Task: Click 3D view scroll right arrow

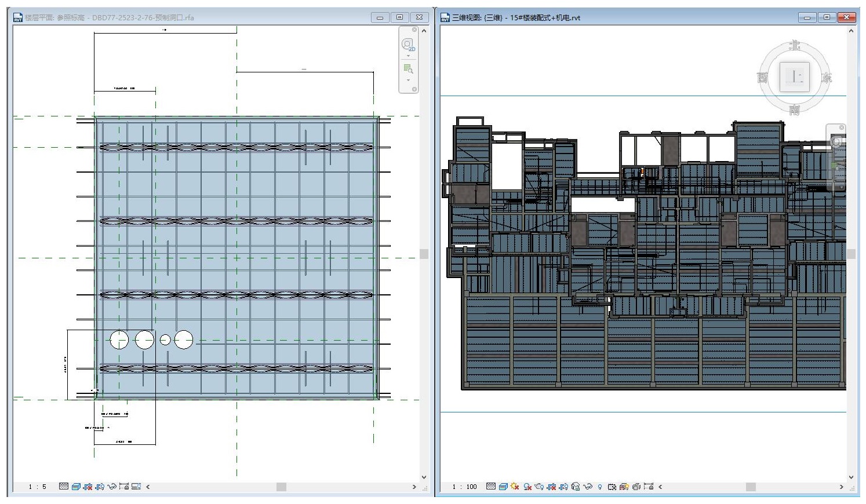Action: 842,487
